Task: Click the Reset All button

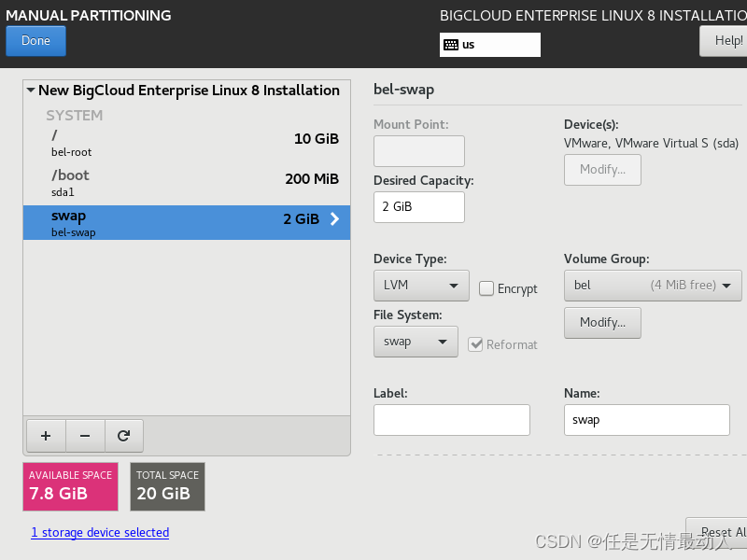Action: click(x=717, y=532)
